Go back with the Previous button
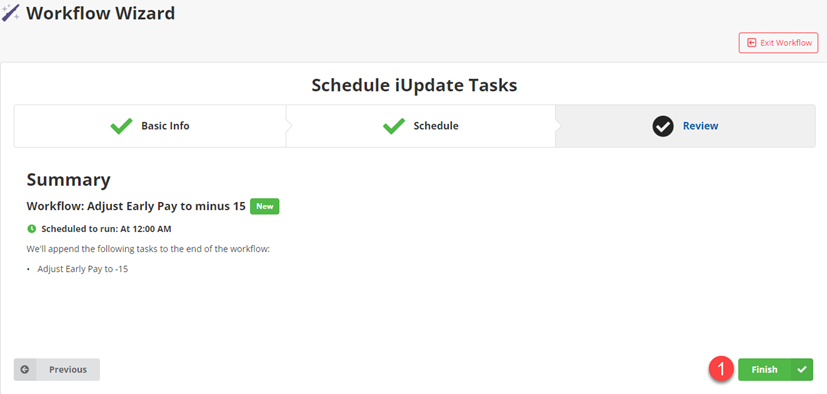Viewport: 827px width, 394px height. pyautogui.click(x=57, y=370)
